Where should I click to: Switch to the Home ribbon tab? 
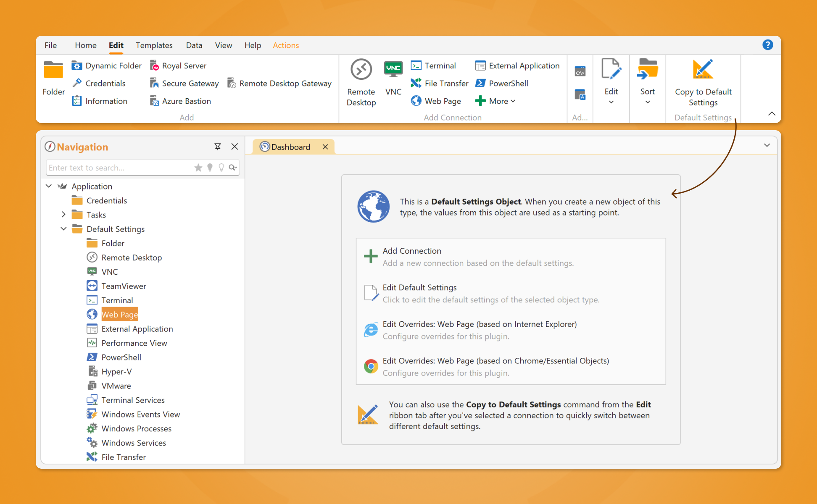pos(85,45)
